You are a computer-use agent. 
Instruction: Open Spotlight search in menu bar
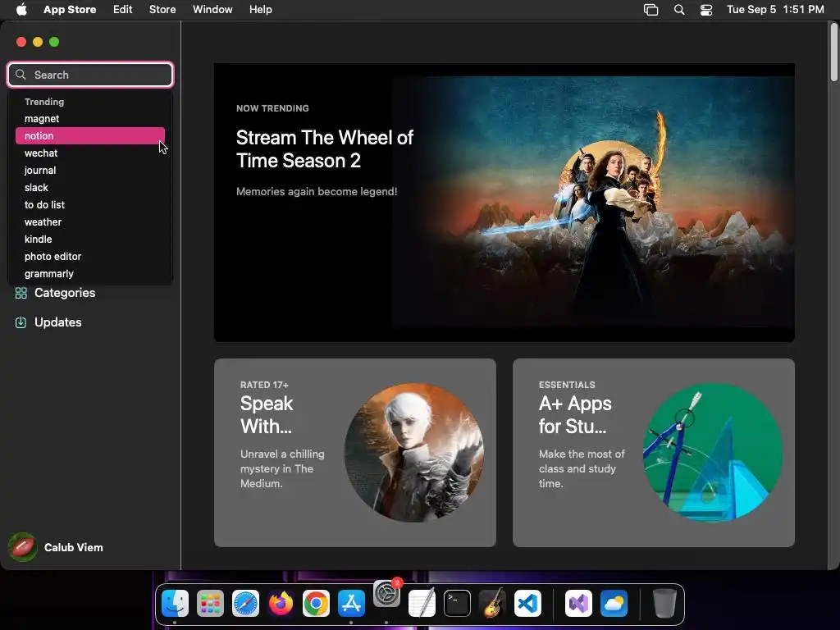click(678, 9)
